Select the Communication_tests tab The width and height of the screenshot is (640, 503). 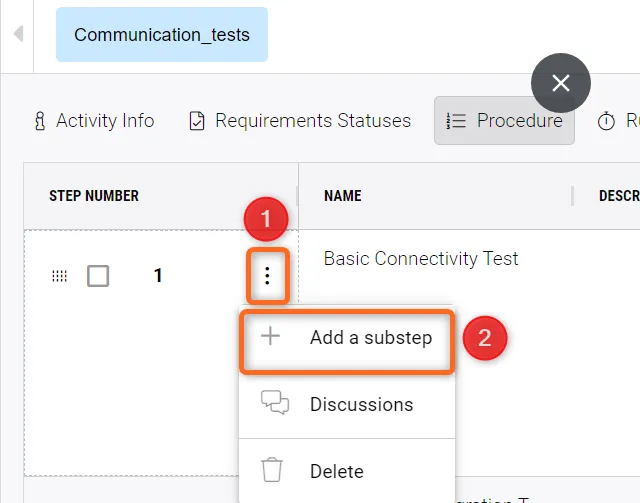click(x=162, y=35)
